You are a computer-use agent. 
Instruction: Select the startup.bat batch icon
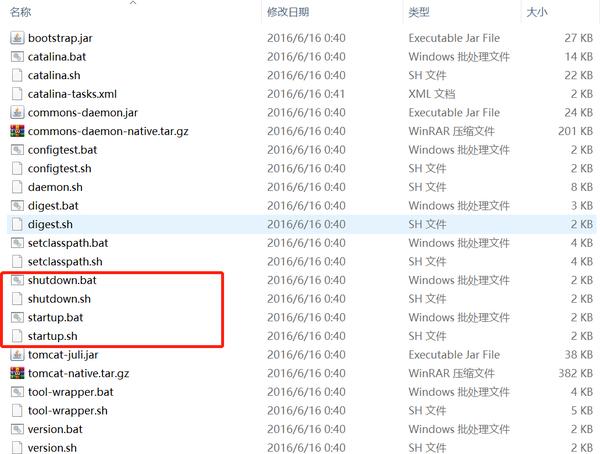tap(17, 317)
